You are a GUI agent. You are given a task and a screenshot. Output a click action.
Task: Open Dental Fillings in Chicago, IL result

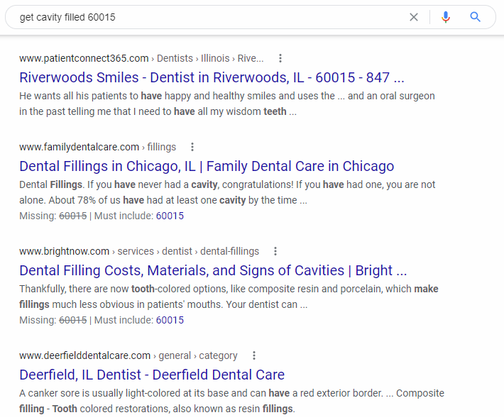pyautogui.click(x=207, y=166)
